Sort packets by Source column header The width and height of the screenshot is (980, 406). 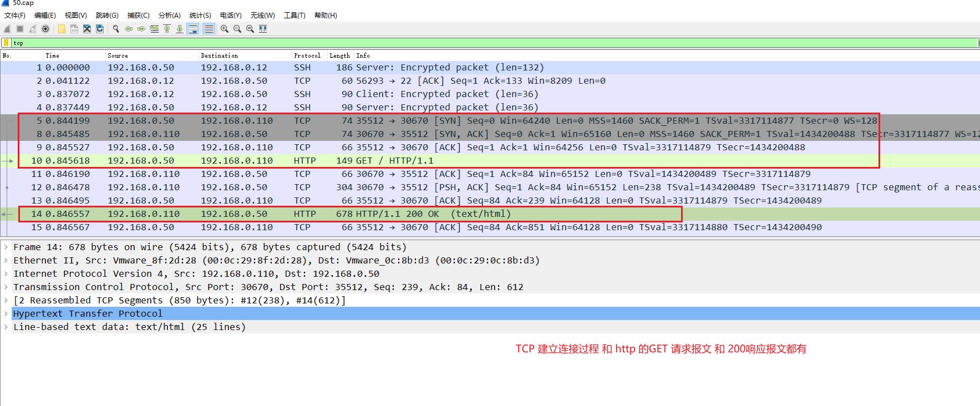coord(152,55)
